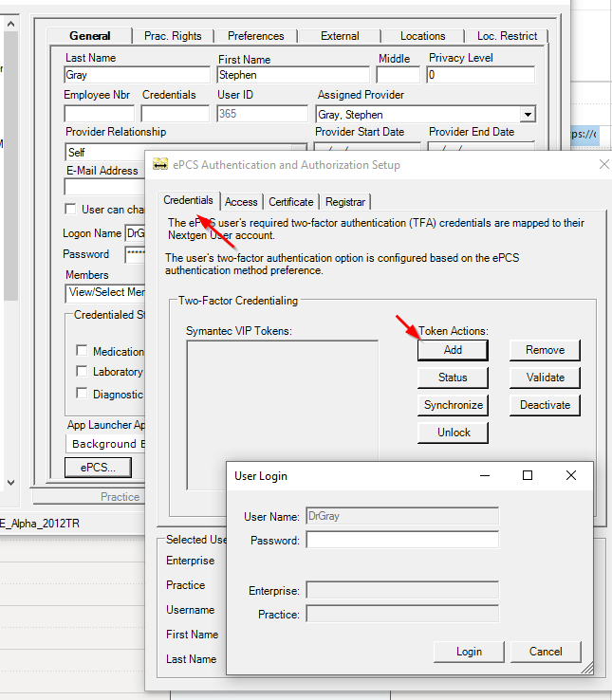
Task: Switch to the Prac. Rights tab
Action: (x=173, y=36)
